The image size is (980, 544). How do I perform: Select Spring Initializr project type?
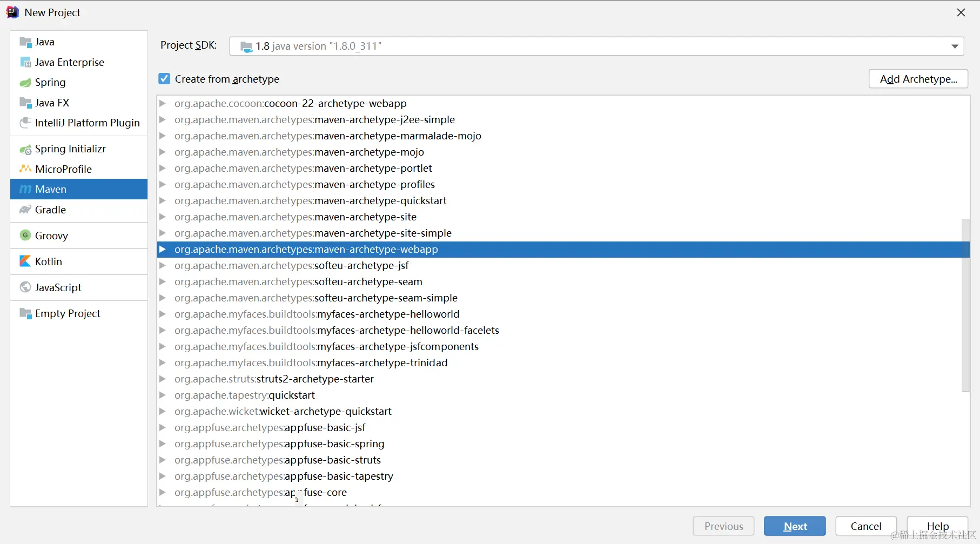pos(79,149)
